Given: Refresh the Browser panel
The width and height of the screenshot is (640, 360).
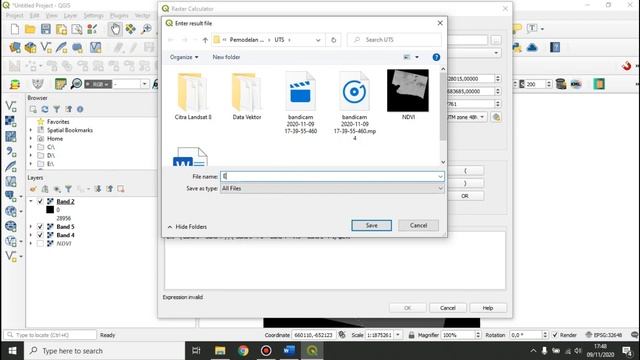Looking at the screenshot, I should pos(45,109).
